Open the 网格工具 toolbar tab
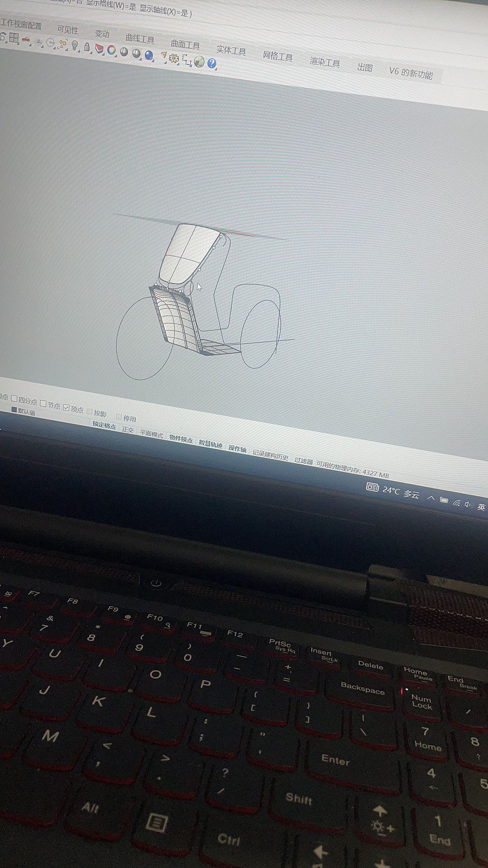488x868 pixels. pyautogui.click(x=277, y=57)
